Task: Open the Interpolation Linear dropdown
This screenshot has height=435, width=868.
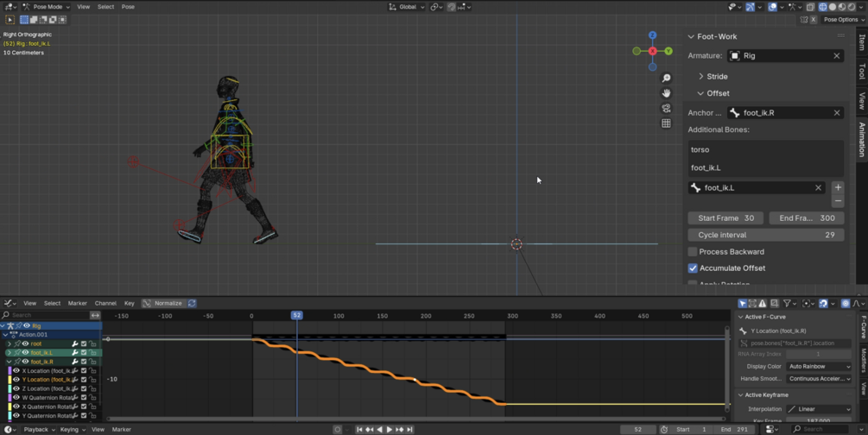Action: click(x=819, y=409)
